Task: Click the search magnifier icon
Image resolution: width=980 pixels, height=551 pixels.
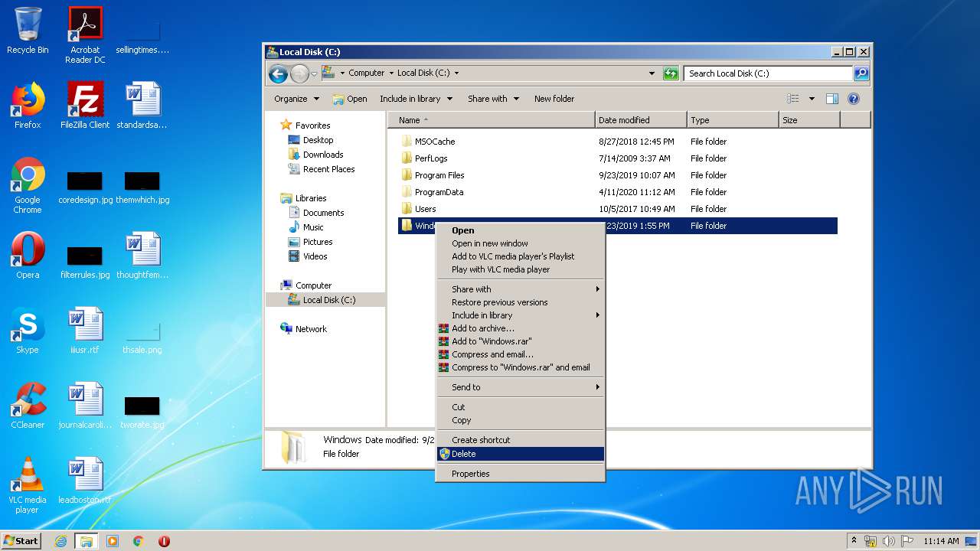Action: 861,73
